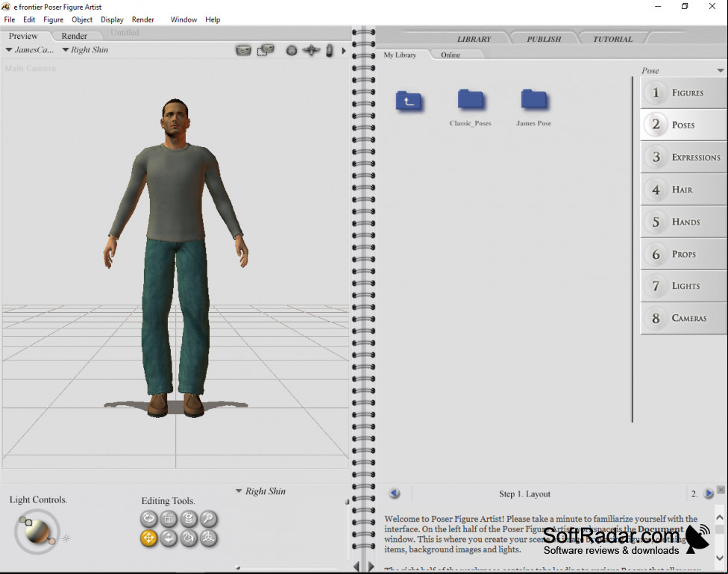Click the camera dolly icon next to the arrow
The image size is (728, 574).
pos(329,50)
